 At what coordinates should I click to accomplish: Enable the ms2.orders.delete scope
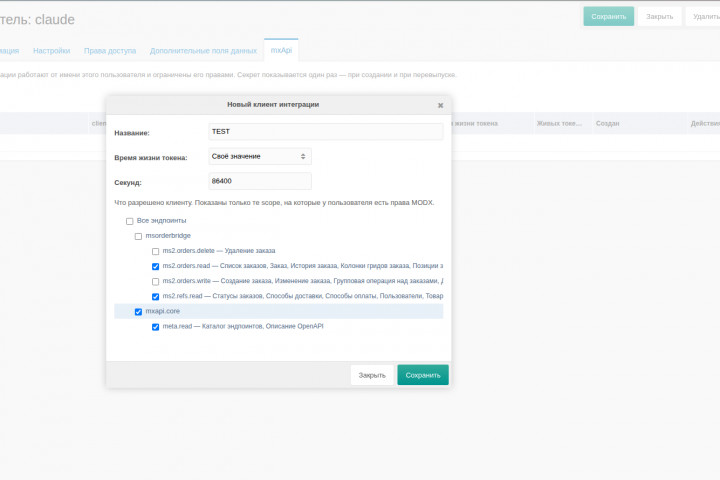point(156,252)
